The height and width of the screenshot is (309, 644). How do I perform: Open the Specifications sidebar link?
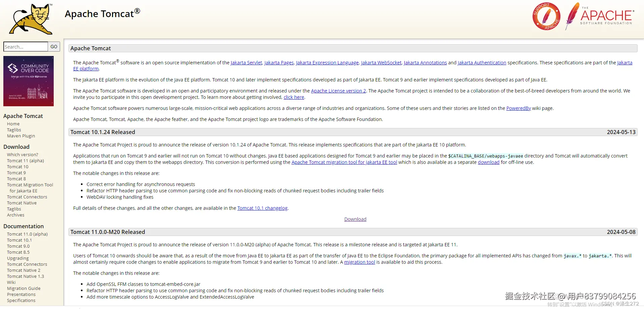[x=21, y=300]
